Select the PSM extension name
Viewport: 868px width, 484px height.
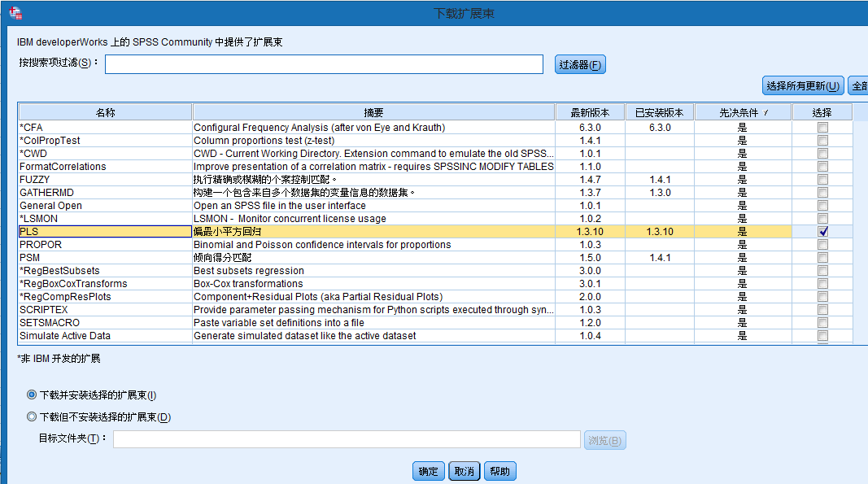click(x=29, y=258)
